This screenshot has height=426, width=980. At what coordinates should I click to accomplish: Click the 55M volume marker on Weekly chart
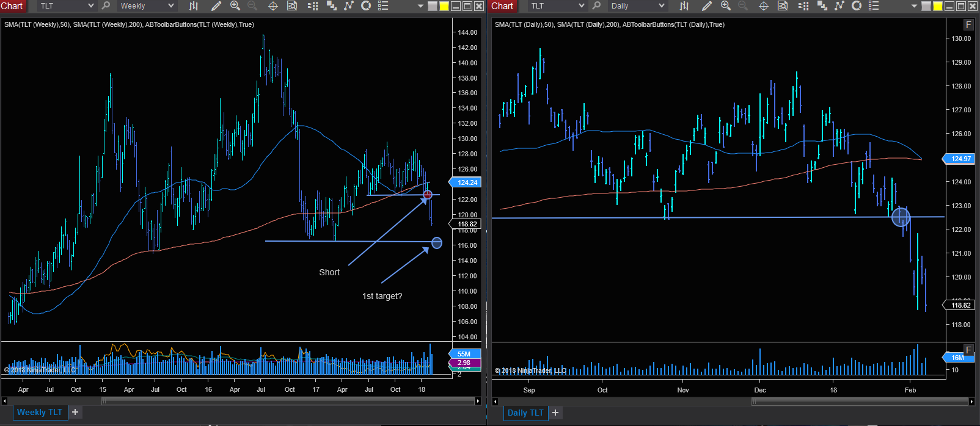click(466, 354)
